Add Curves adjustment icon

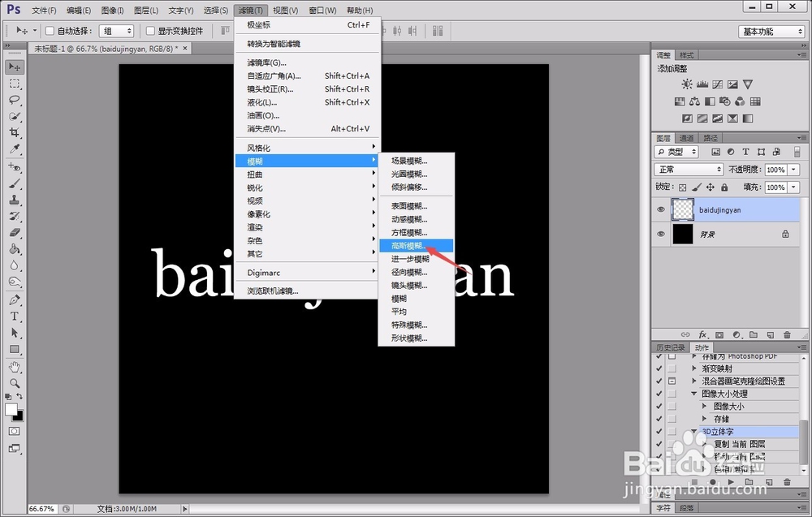click(x=717, y=84)
